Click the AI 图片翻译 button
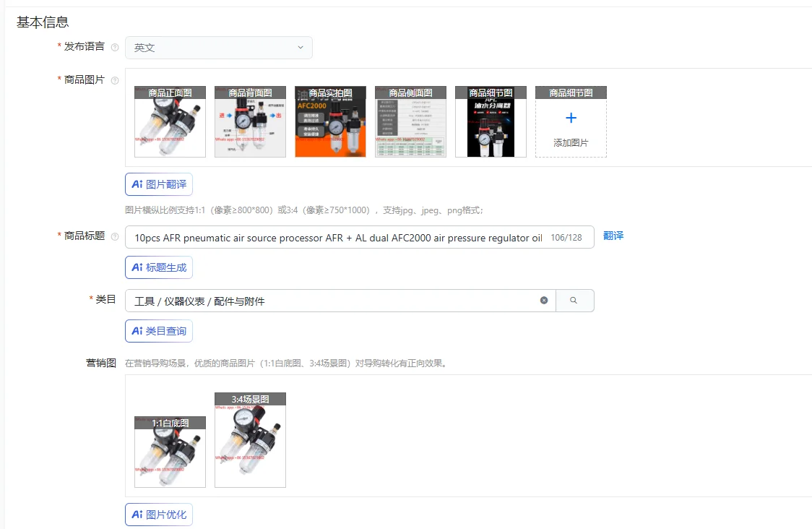 tap(159, 184)
